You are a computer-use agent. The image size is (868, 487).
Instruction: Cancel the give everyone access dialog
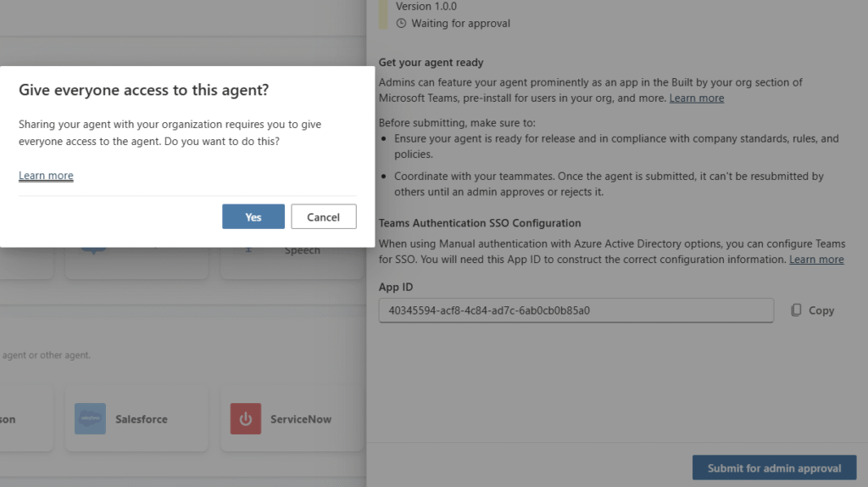click(323, 216)
